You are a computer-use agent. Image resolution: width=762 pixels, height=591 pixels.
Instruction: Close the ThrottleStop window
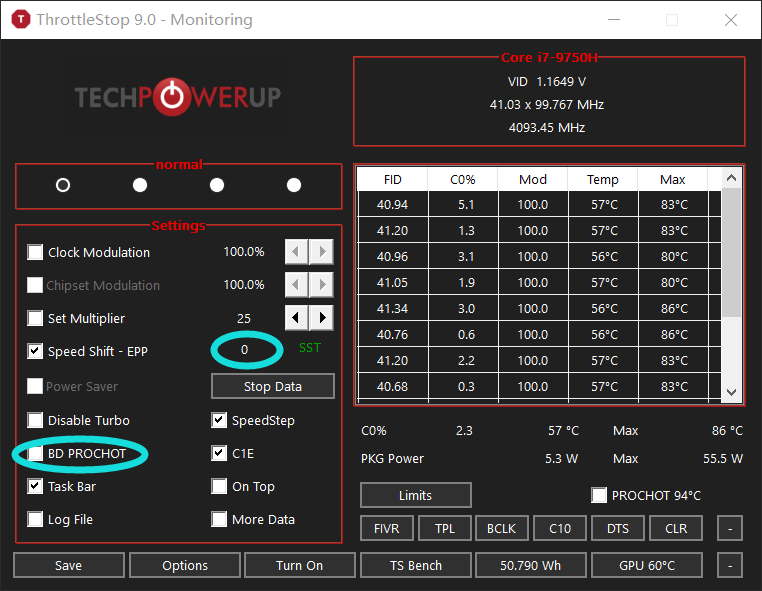click(x=731, y=19)
